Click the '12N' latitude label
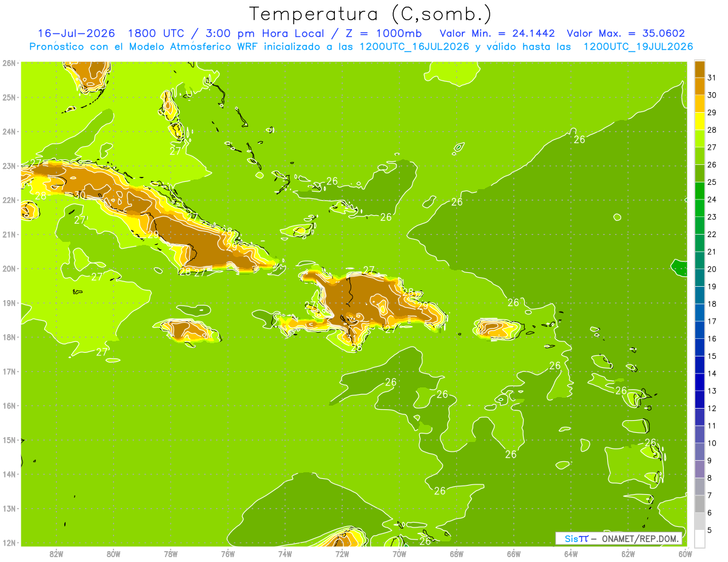This screenshot has height=562, width=728. 8,543
